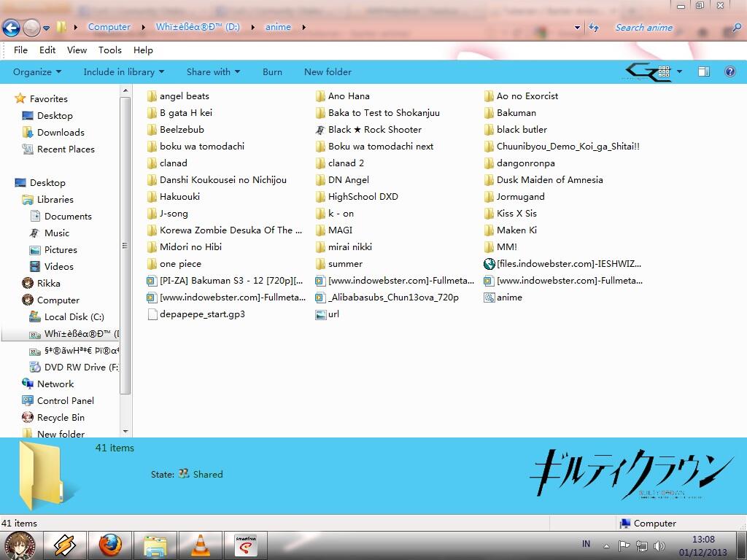The height and width of the screenshot is (560, 747).
Task: Select depapepe_start.gp3 file icon
Action: coord(152,314)
